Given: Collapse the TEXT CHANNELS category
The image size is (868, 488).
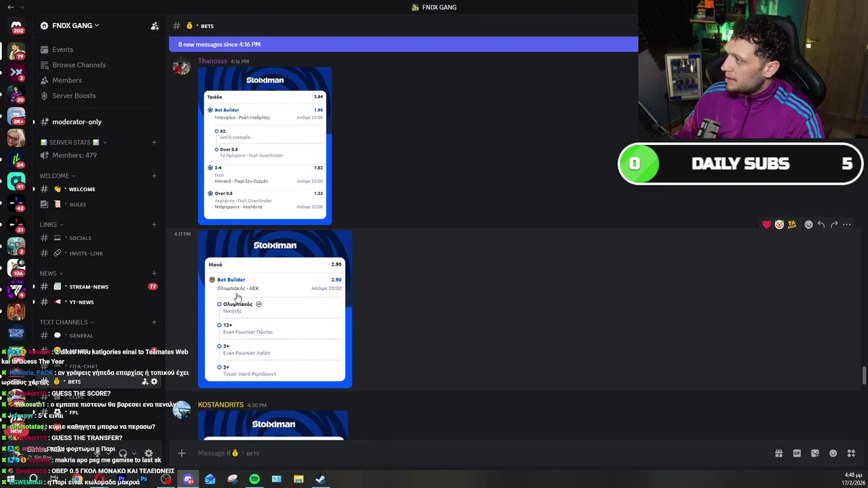Looking at the screenshot, I should pos(66,322).
